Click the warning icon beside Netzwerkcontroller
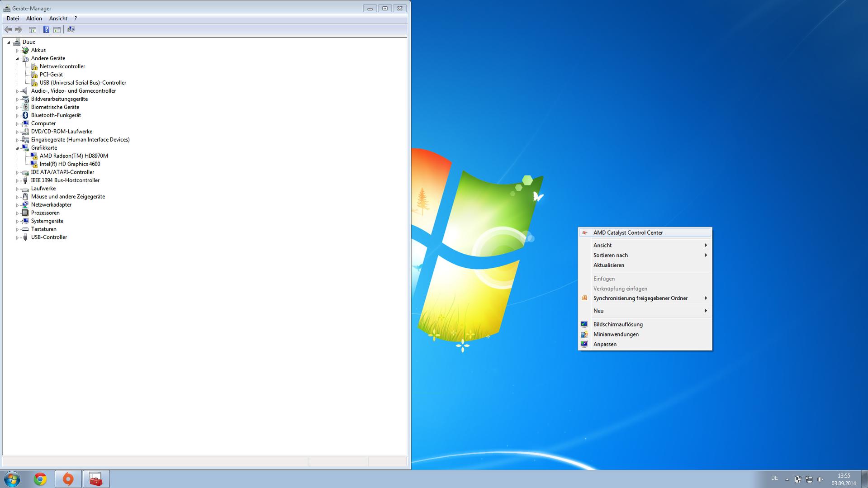Image resolution: width=868 pixels, height=488 pixels. [x=34, y=66]
